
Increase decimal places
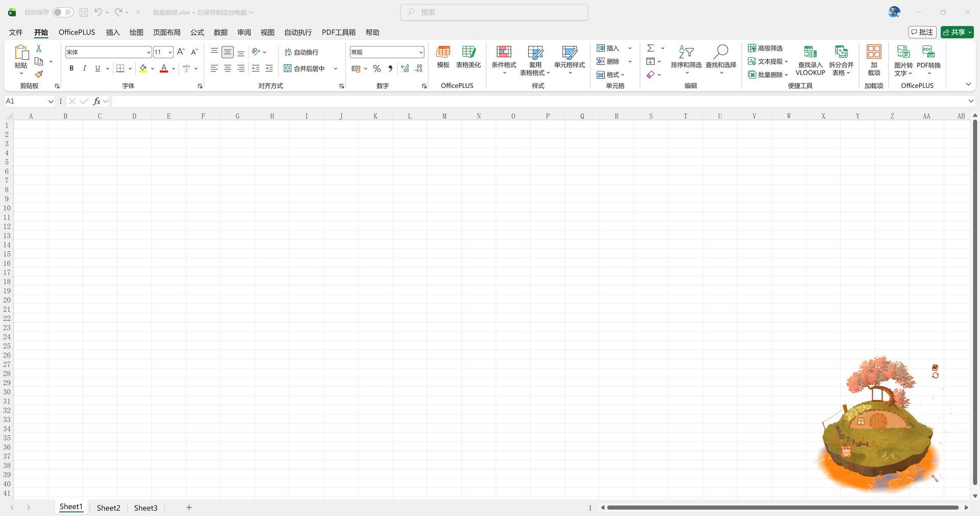coord(405,68)
